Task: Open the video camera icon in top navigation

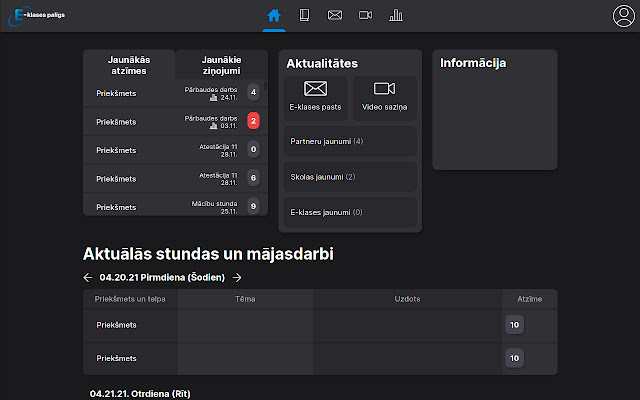Action: point(365,16)
